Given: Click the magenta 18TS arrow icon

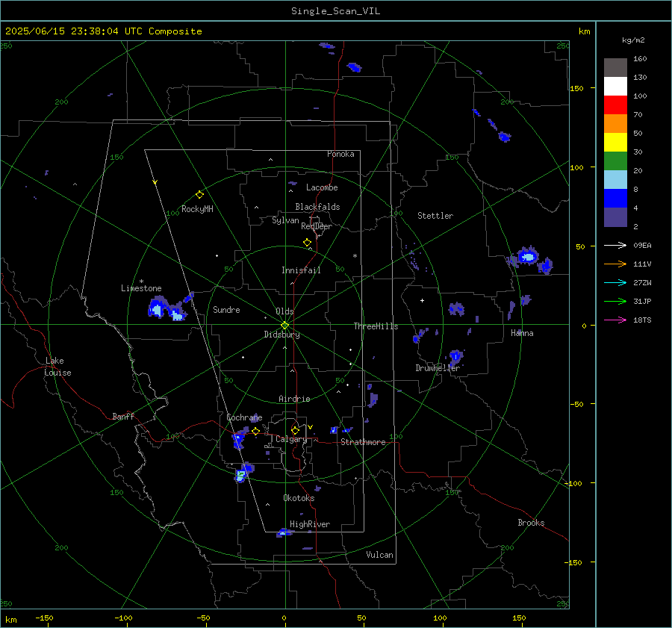Looking at the screenshot, I should pos(615,320).
